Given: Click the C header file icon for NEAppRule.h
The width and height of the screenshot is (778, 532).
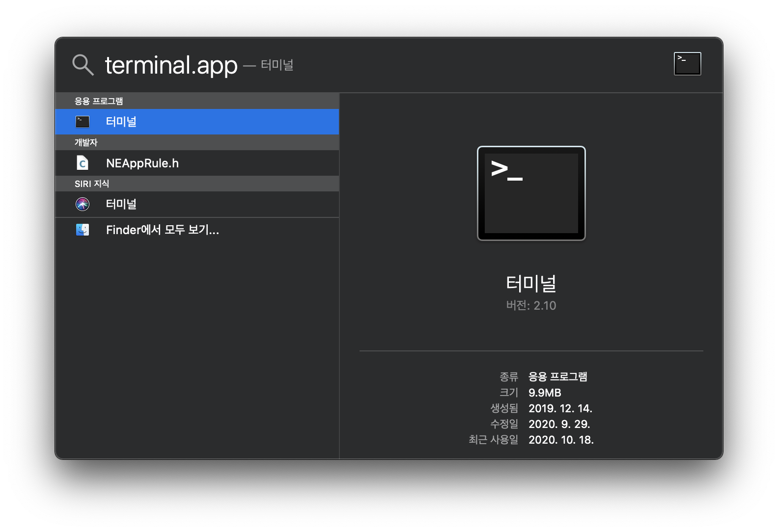Looking at the screenshot, I should click(x=83, y=163).
